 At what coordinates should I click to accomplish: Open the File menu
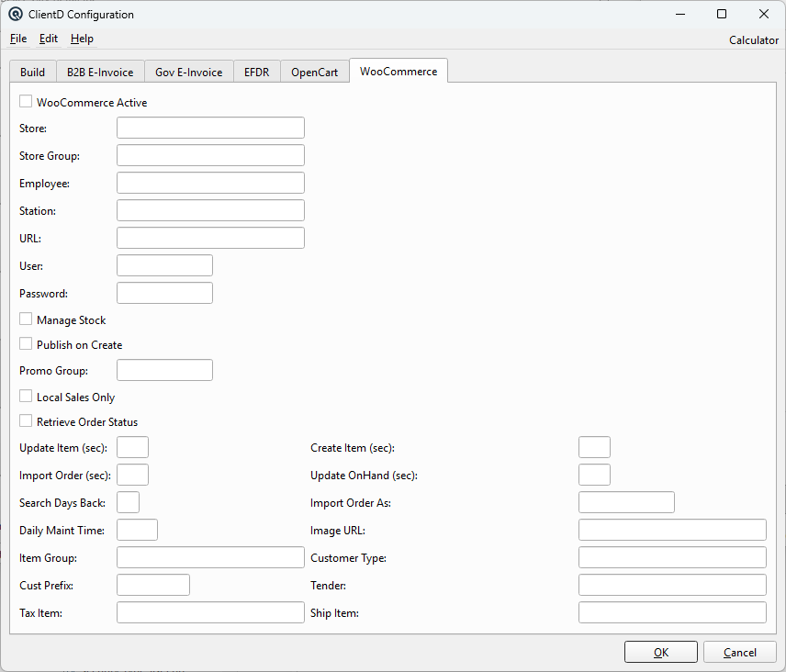click(18, 39)
